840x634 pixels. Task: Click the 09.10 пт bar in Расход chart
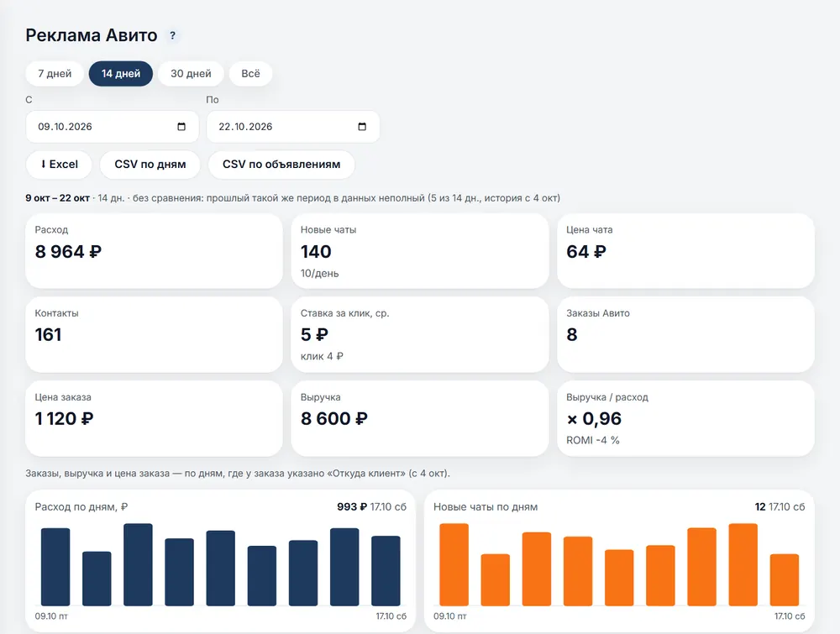coord(55,567)
